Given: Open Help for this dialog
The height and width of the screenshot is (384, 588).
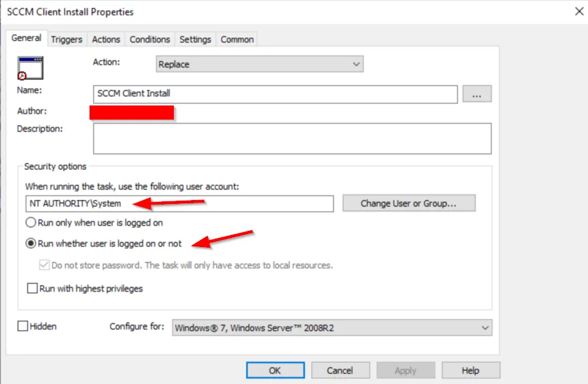Looking at the screenshot, I should point(471,370).
